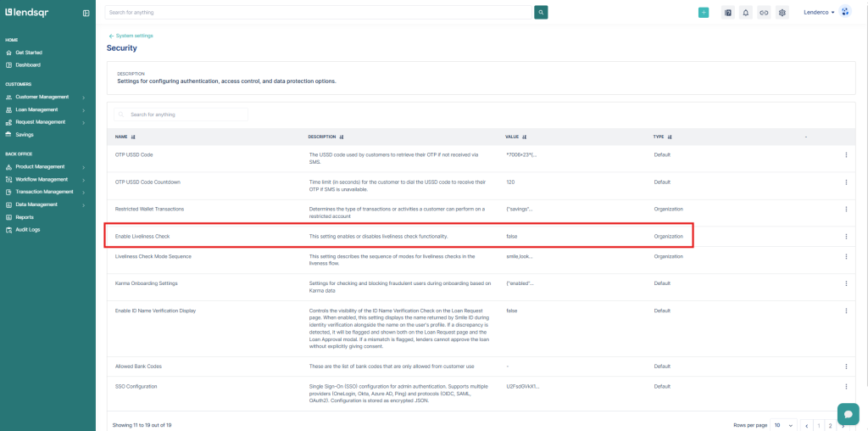Open row actions for OTP USSD Code
This screenshot has height=431, width=868.
coord(846,154)
